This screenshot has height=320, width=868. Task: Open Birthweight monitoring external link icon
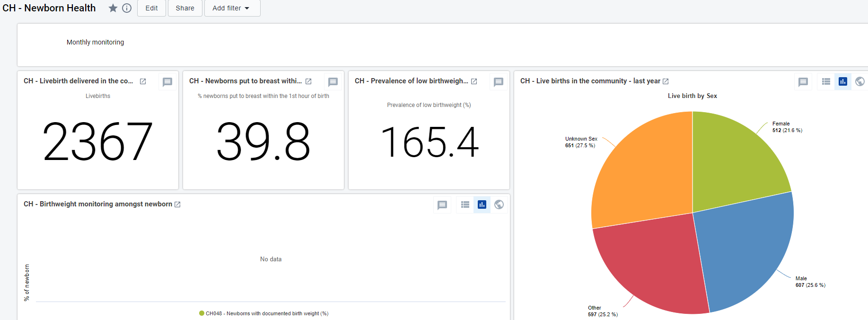coord(177,204)
